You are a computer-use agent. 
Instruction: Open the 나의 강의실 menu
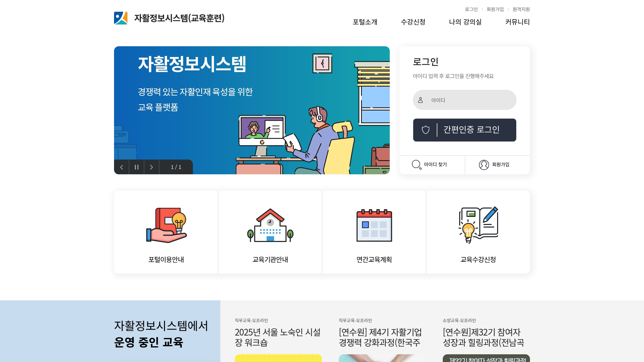click(x=465, y=22)
